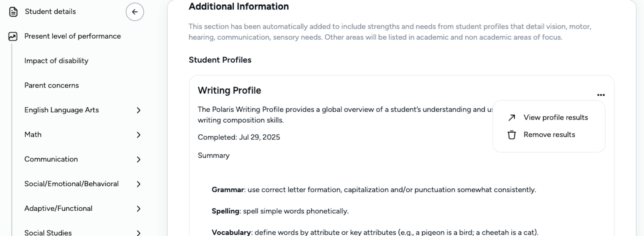Click the Math sidebar label
644x236 pixels.
coord(33,135)
